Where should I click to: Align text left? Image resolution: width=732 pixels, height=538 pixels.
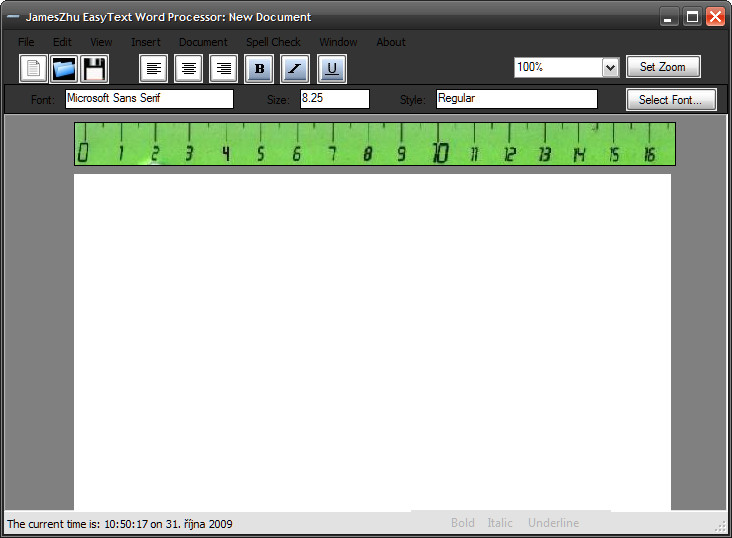pos(153,69)
